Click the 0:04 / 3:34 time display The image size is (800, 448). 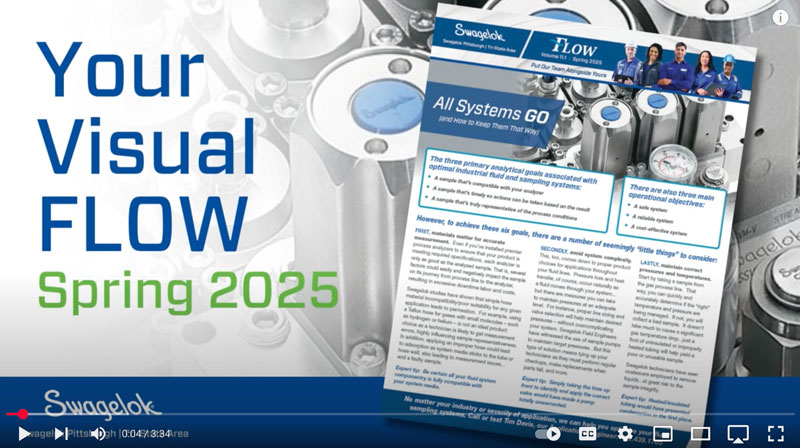click(146, 434)
